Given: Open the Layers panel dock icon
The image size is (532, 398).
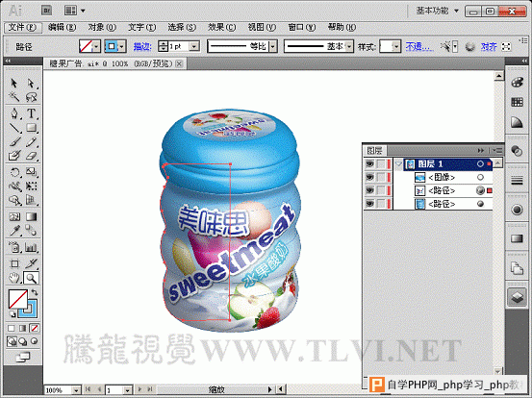Looking at the screenshot, I should (517, 297).
